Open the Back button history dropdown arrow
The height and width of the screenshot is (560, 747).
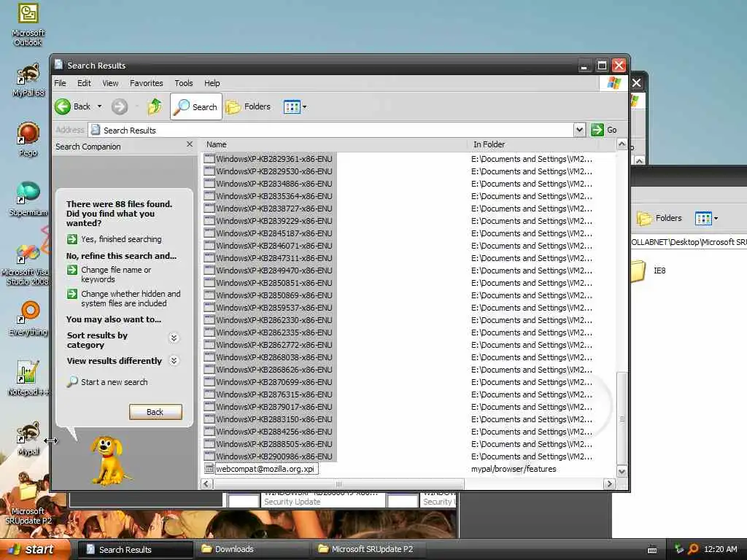pos(99,106)
